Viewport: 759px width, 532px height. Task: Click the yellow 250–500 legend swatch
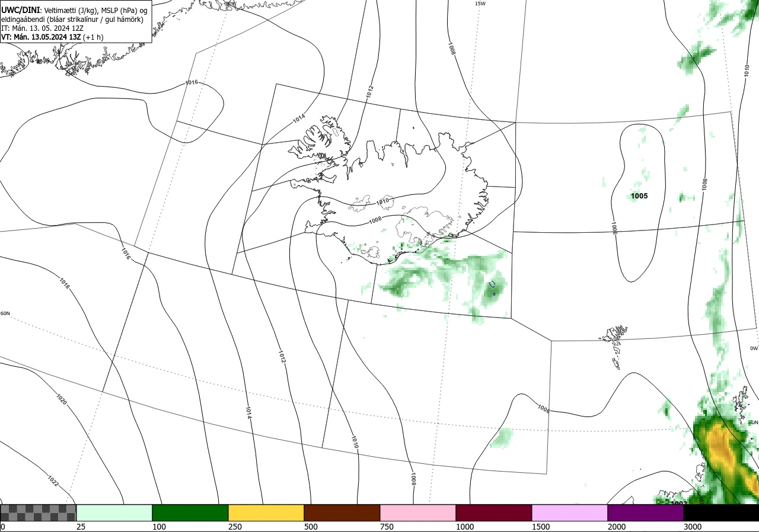(266, 512)
